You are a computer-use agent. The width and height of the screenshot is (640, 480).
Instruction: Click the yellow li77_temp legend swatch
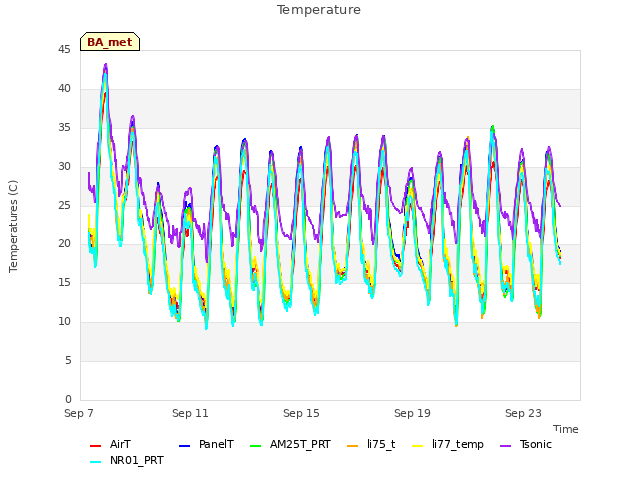418,446
